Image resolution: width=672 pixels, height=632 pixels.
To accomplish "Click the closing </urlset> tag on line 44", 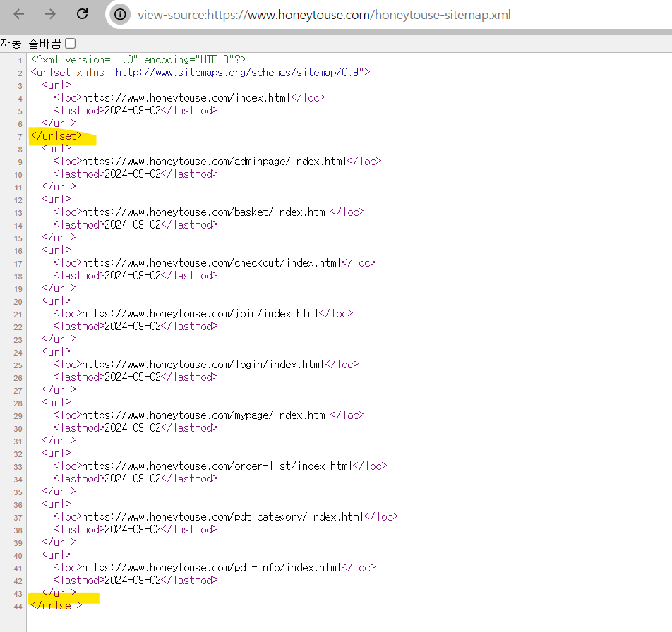I will coord(56,605).
